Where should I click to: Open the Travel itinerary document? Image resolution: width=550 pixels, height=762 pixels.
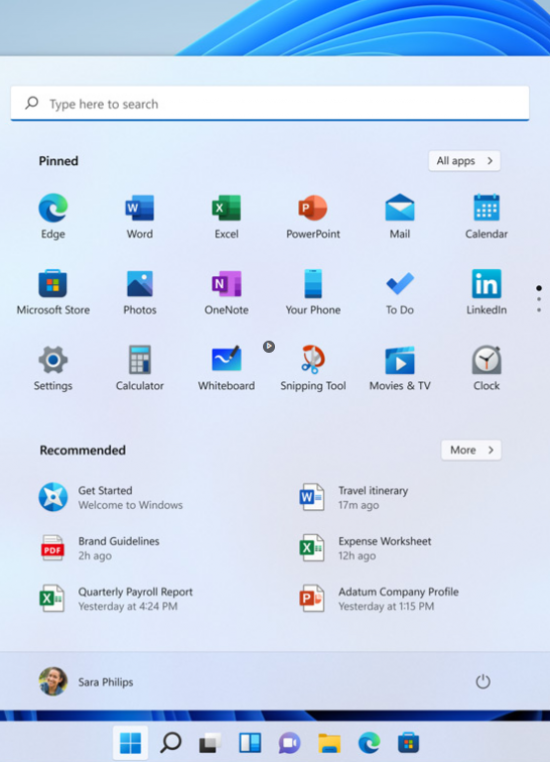coord(354,497)
